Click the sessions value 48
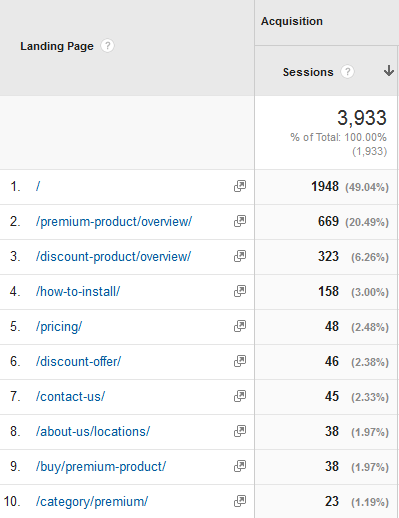Image resolution: width=399 pixels, height=518 pixels. click(332, 326)
